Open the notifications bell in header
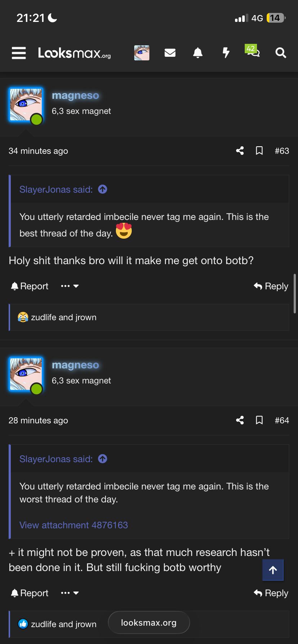Screen dimensions: 298x644 coord(198,53)
